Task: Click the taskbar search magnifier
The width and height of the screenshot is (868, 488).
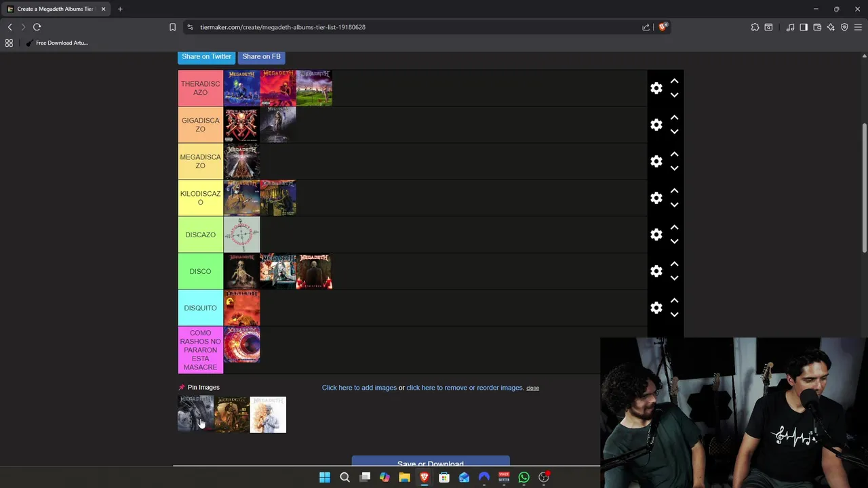Action: 344,477
